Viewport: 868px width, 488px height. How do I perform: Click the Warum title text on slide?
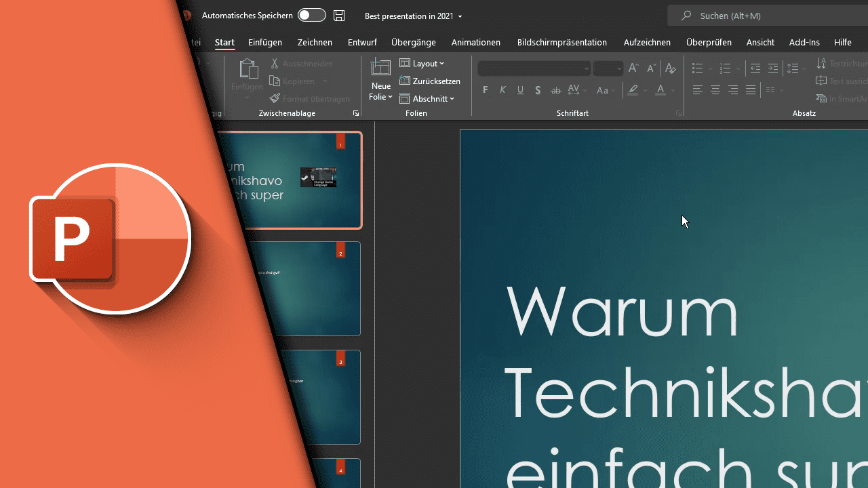click(622, 310)
